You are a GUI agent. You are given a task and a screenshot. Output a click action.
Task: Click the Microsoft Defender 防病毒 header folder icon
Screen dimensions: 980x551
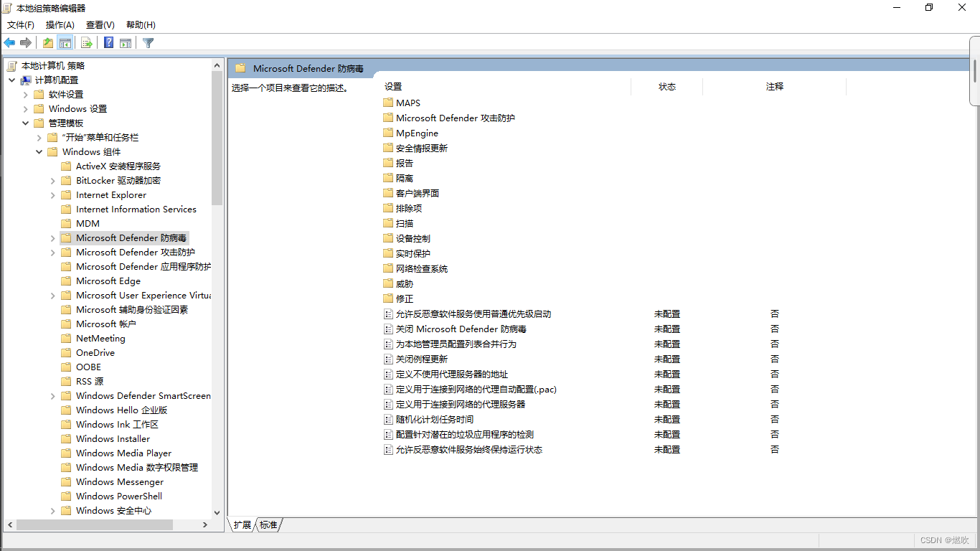point(240,68)
